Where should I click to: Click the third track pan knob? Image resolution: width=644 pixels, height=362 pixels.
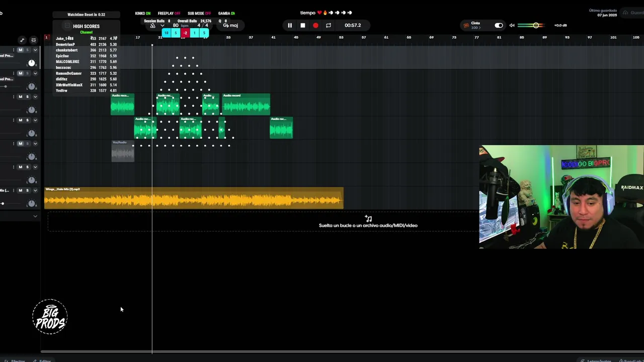[32, 110]
